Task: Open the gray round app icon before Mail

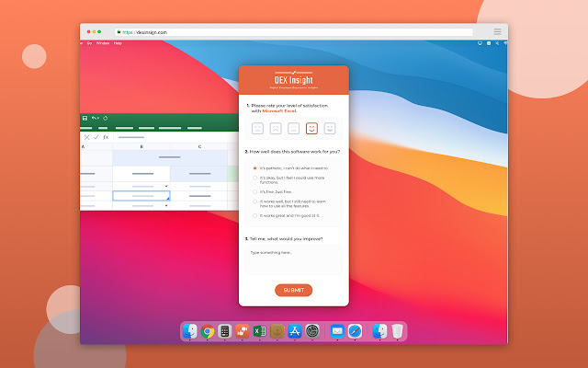Action: pos(312,331)
